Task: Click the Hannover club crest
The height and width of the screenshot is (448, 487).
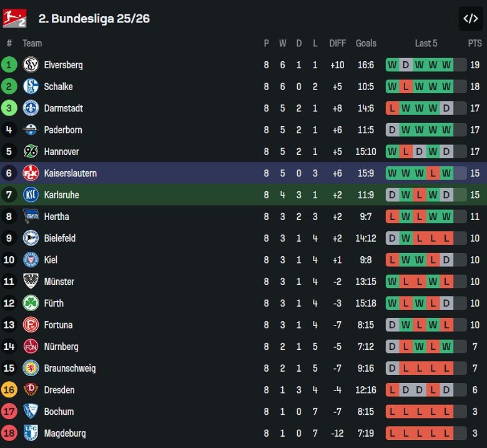Action: (x=31, y=152)
